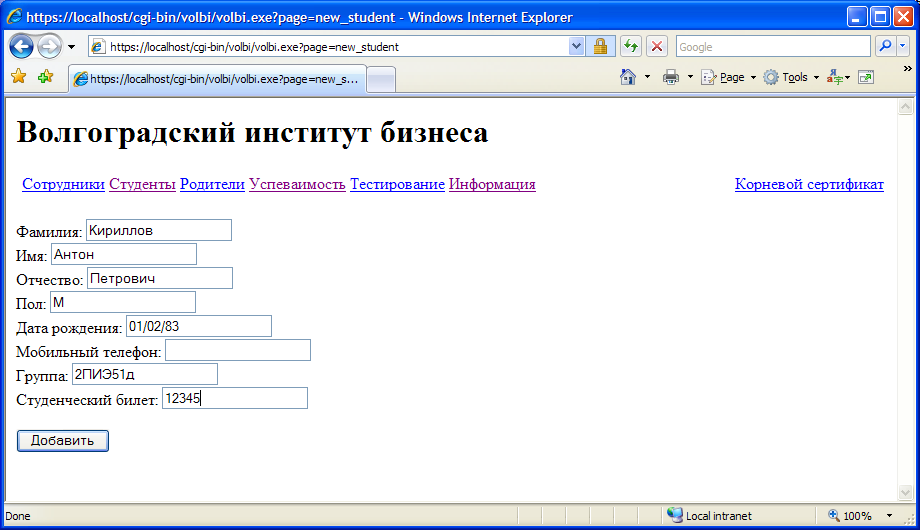Click the Группа field containing 2ПИЭ51д
The height and width of the screenshot is (530, 920).
145,374
